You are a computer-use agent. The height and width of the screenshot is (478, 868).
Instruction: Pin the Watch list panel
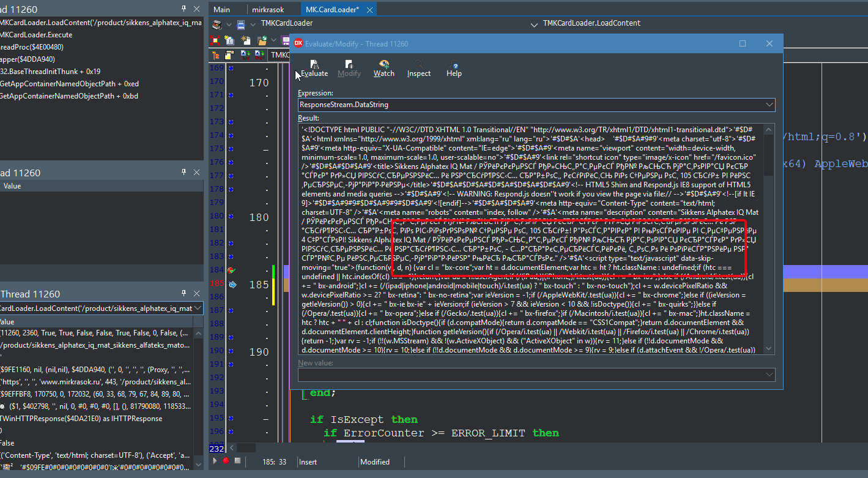click(x=184, y=172)
